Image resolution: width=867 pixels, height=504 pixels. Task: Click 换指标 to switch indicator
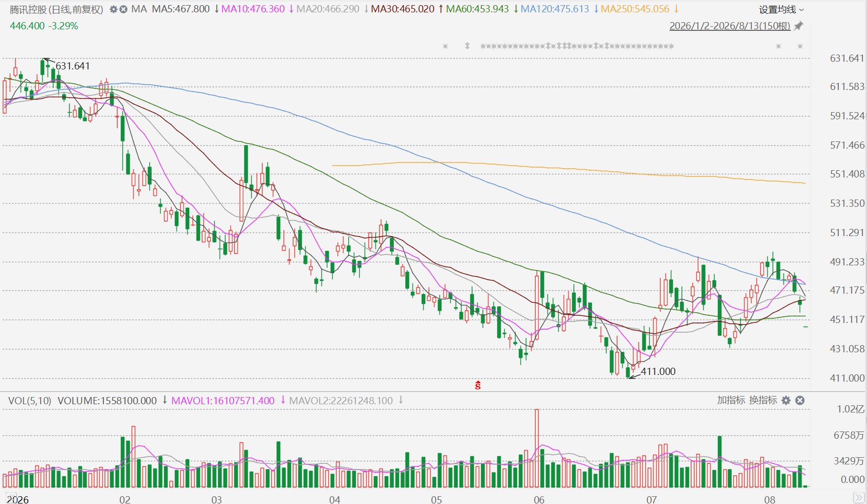(x=763, y=400)
